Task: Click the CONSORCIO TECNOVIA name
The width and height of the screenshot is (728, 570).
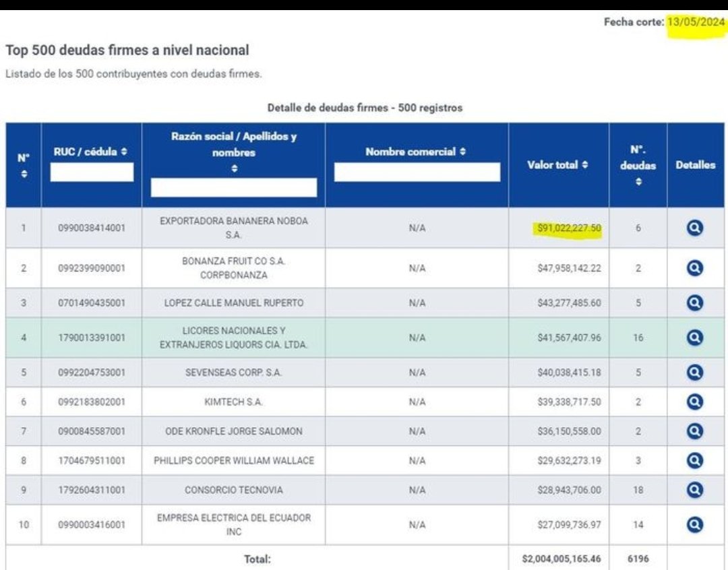Action: coord(234,490)
